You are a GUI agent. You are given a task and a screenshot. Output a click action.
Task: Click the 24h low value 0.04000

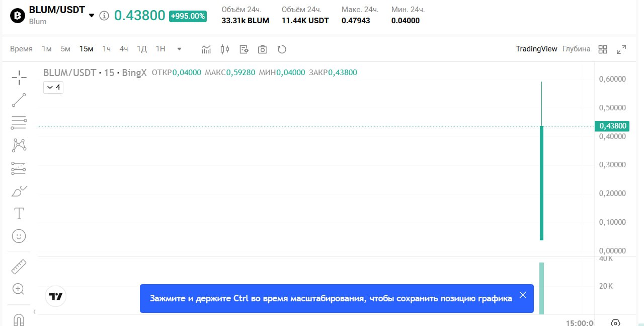[x=406, y=21]
